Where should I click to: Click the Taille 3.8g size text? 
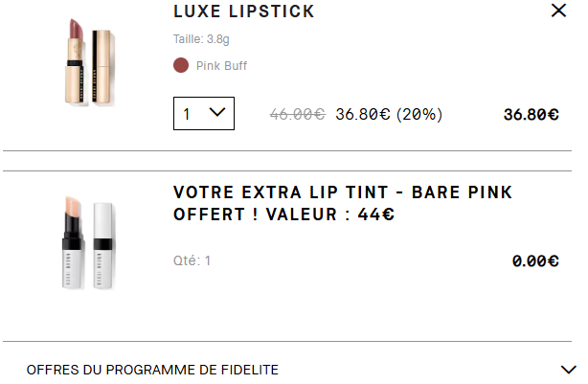tap(201, 39)
